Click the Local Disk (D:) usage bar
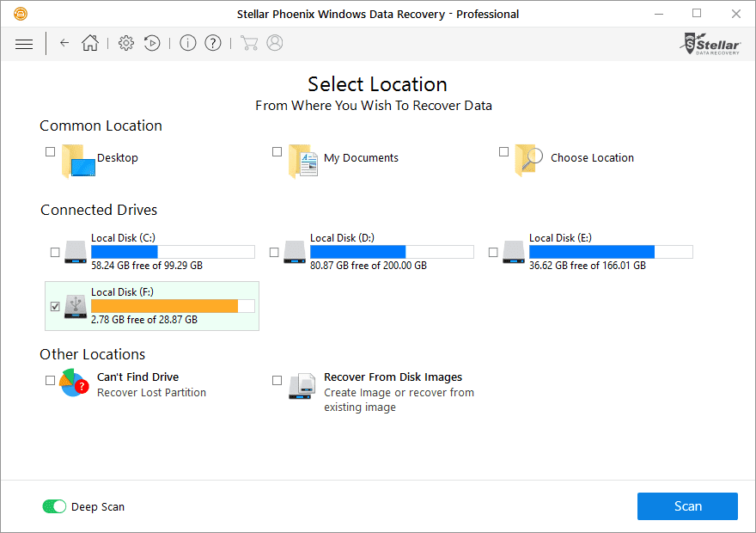 point(392,252)
